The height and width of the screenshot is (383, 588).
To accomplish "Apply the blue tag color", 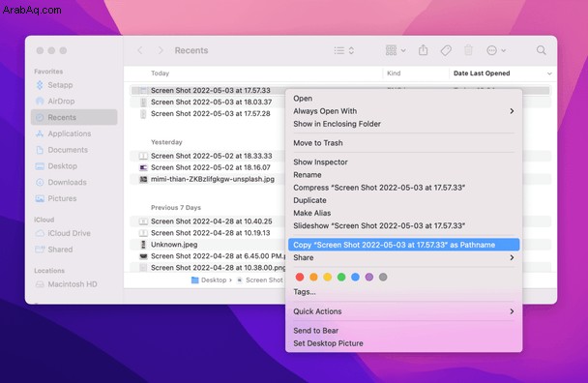I will coord(355,277).
